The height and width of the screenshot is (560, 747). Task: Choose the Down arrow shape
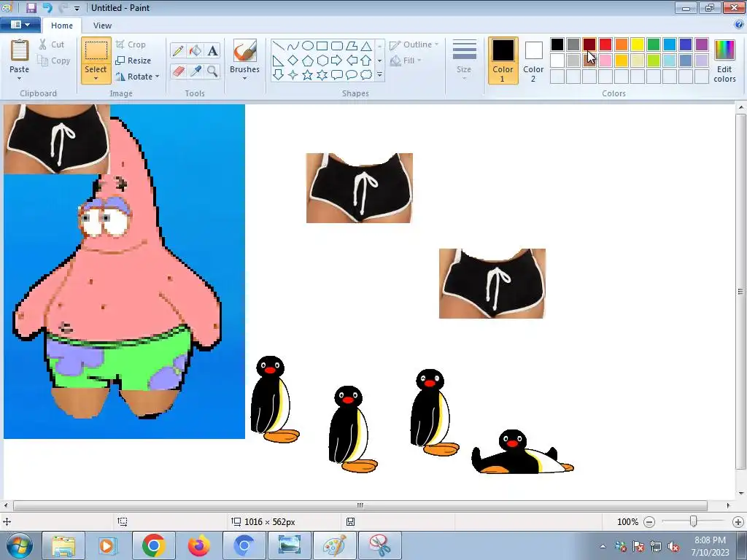[279, 75]
